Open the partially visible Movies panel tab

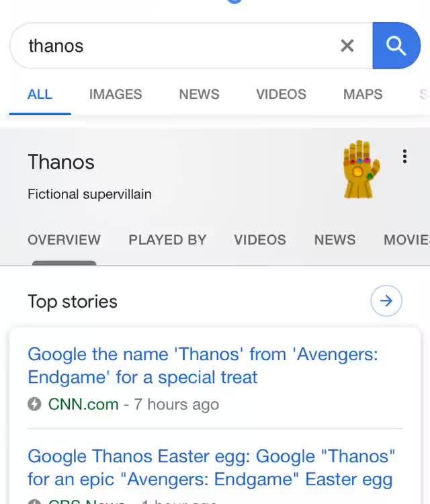point(406,240)
